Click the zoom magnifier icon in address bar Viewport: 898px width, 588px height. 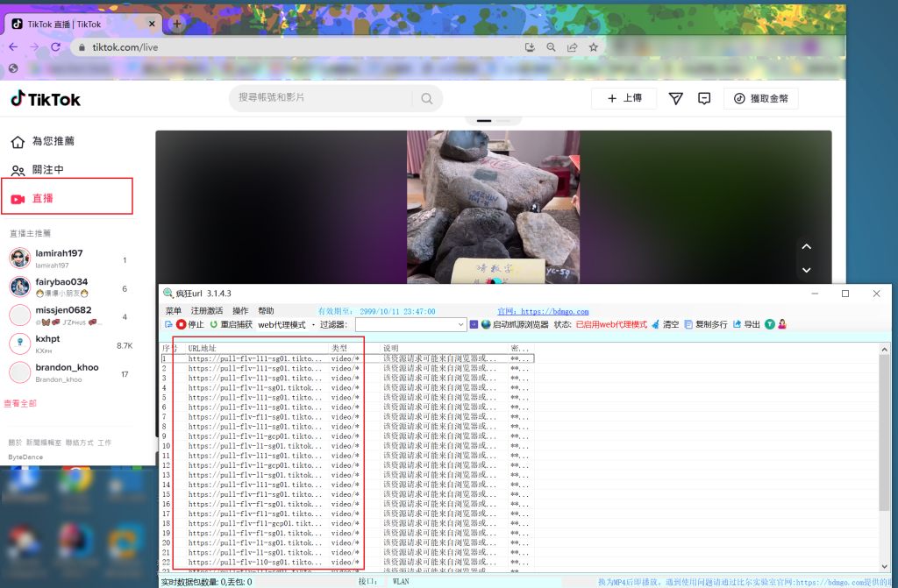(x=551, y=47)
